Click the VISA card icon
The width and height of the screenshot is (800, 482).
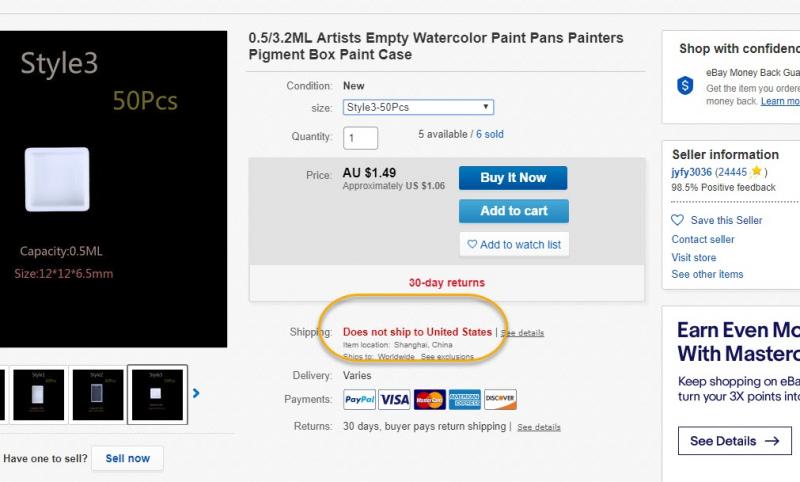394,399
